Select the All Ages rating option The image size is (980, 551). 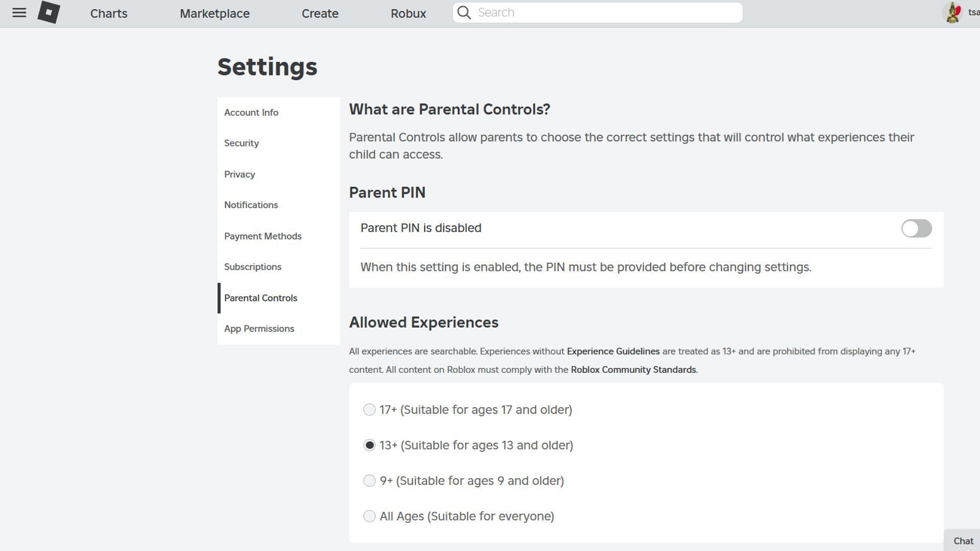[369, 516]
